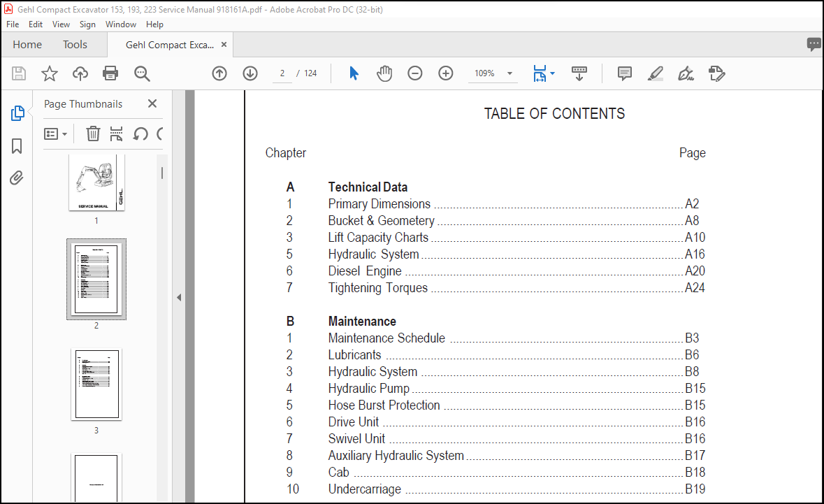The height and width of the screenshot is (504, 824).
Task: Open the Edit menu
Action: click(x=36, y=24)
